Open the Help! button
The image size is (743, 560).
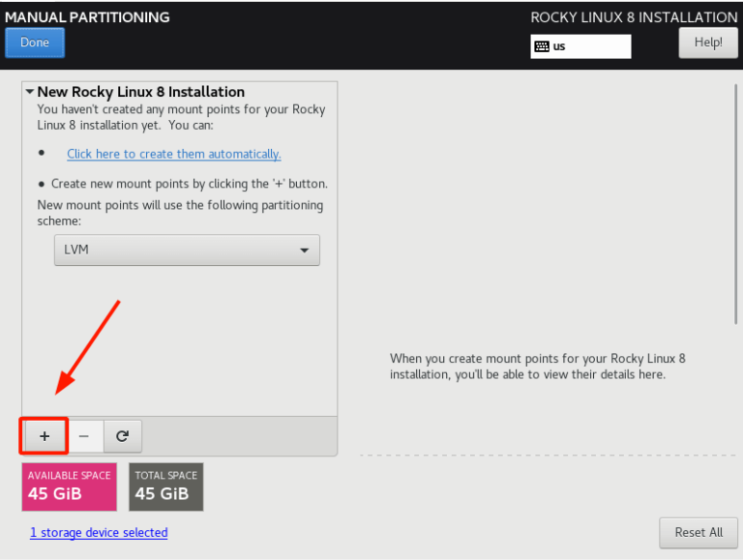tap(708, 43)
